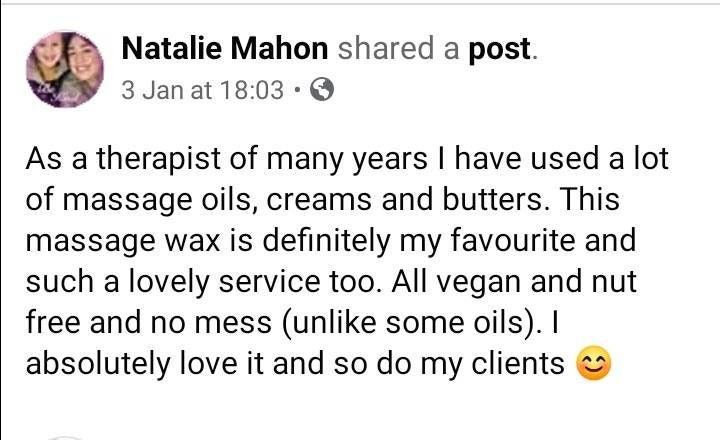Click the 3 Jan at 18:03 timestamp
The width and height of the screenshot is (720, 440).
(202, 90)
